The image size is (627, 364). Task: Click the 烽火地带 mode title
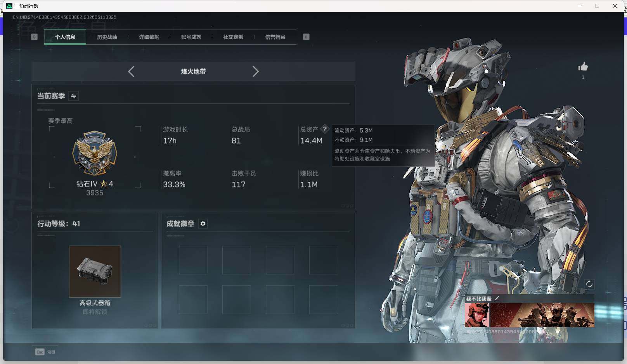[193, 71]
